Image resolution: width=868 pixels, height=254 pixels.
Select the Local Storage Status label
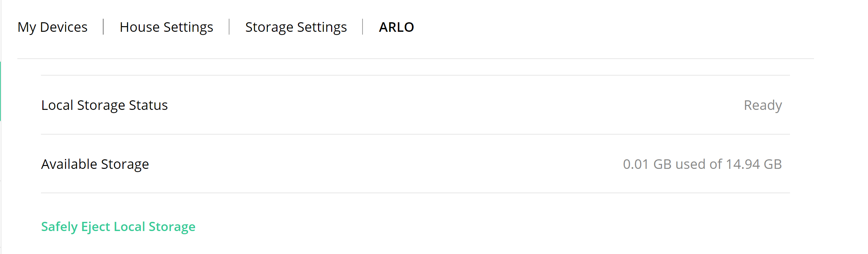[104, 105]
